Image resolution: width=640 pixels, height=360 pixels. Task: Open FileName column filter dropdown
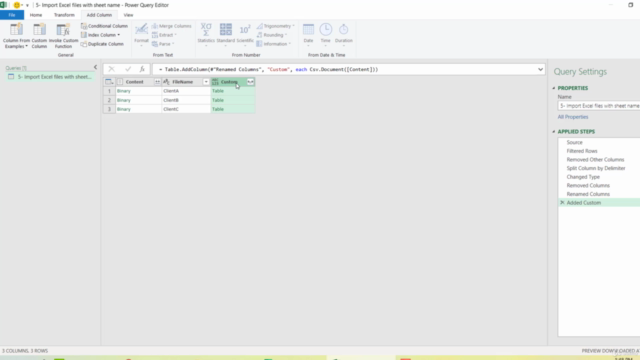(x=206, y=82)
